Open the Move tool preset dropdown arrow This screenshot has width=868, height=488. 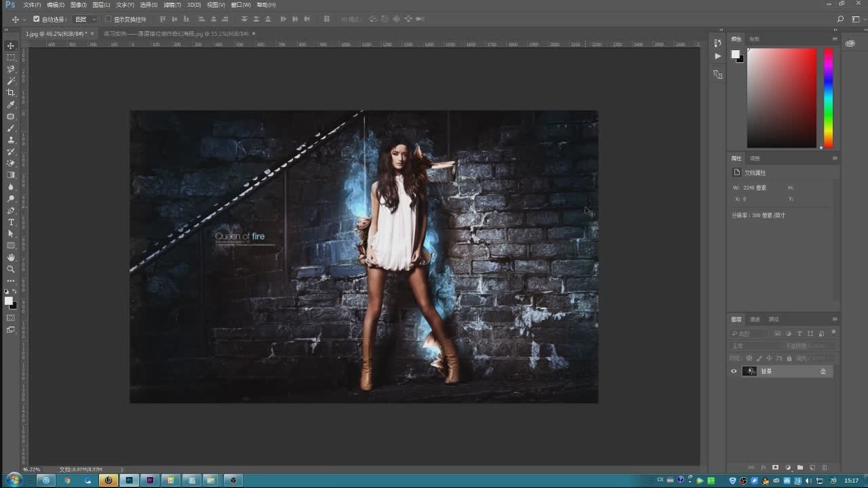pyautogui.click(x=24, y=20)
